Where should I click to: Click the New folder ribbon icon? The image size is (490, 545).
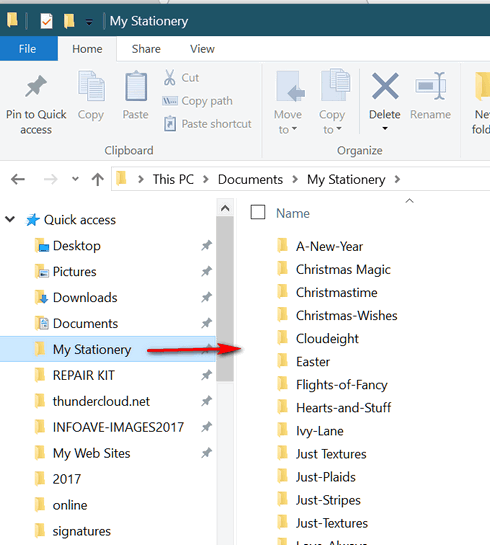[x=483, y=86]
